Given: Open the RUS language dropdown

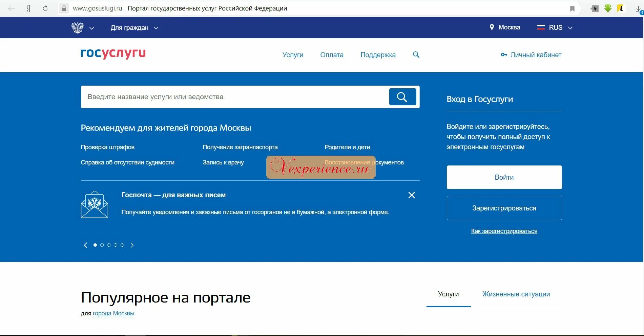Looking at the screenshot, I should 561,28.
